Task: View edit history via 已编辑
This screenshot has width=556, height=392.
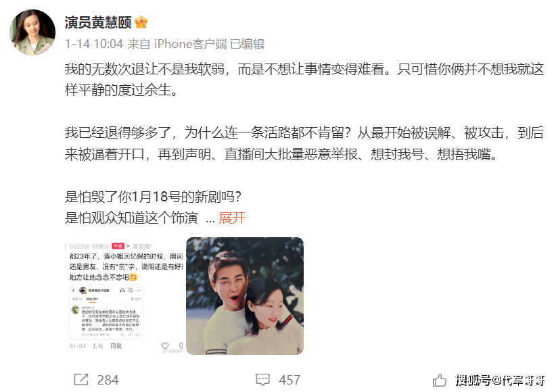Action: [247, 44]
